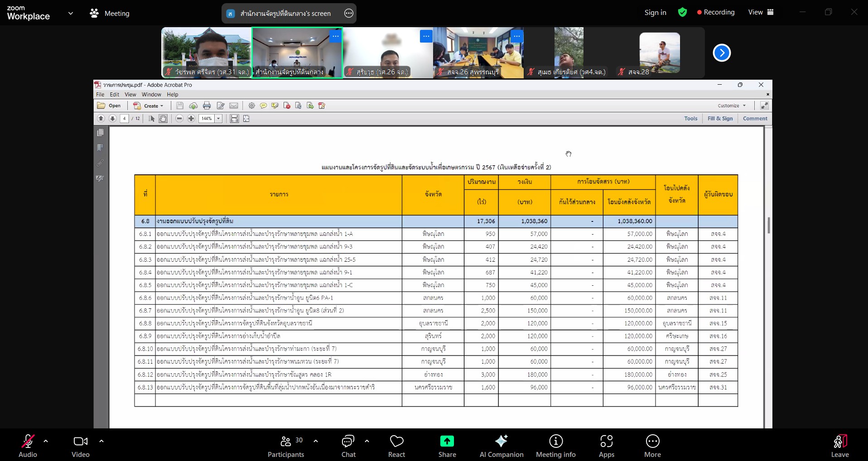Expand audio options caret

46,441
